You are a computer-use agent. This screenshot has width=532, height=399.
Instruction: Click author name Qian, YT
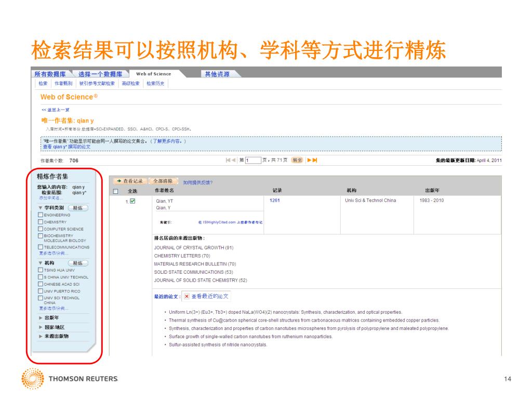(x=165, y=201)
